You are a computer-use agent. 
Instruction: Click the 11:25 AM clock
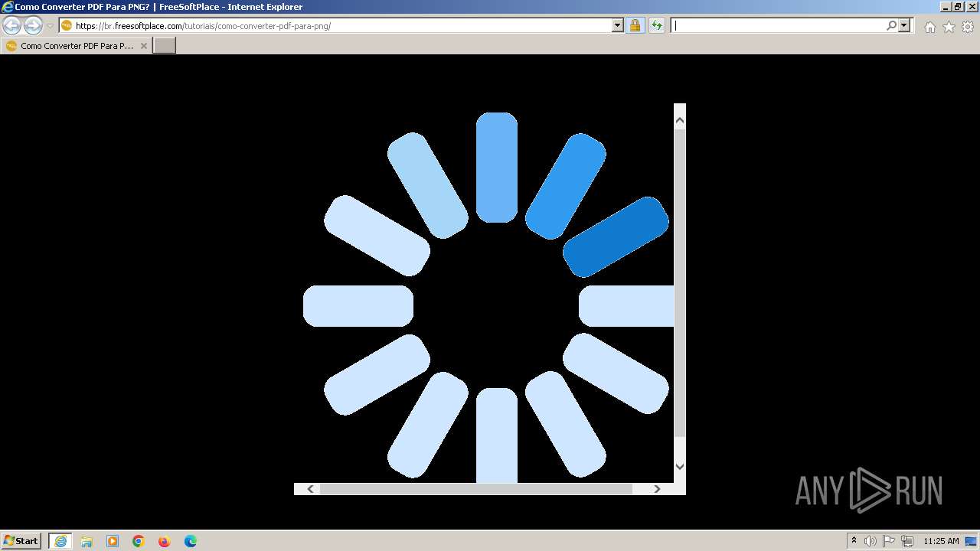tap(941, 541)
